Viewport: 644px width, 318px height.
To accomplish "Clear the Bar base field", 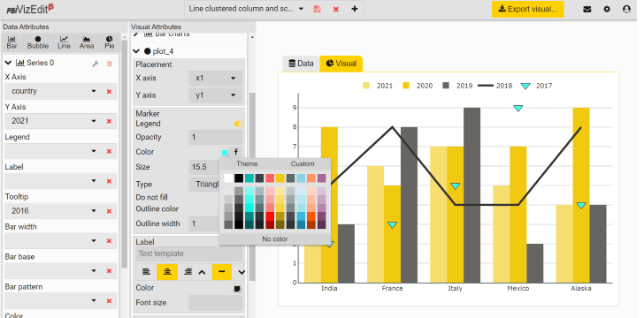I will coord(109,271).
